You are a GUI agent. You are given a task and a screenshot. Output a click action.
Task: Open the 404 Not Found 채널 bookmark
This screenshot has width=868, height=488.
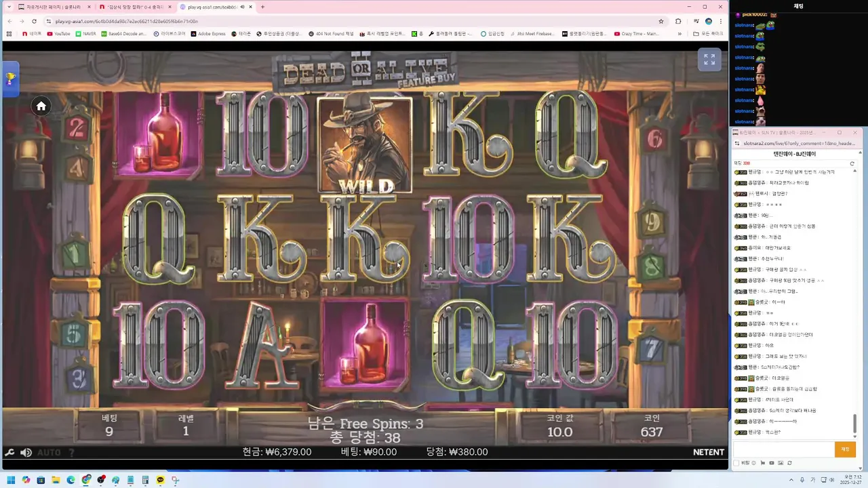tap(331, 33)
